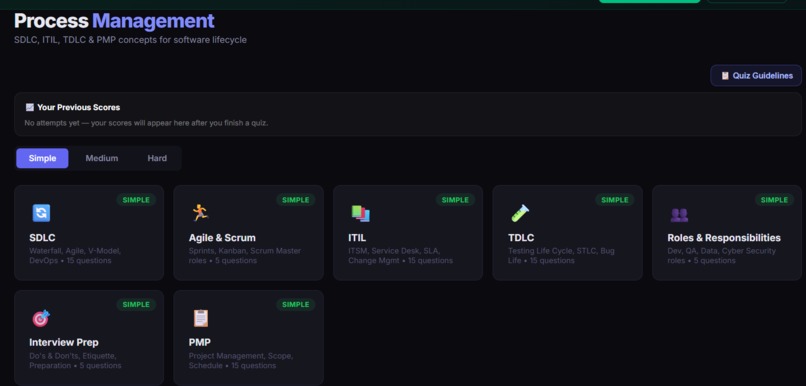Click the SIMPLE badge on the Agile & Scrum card
Image resolution: width=806 pixels, height=386 pixels.
(x=296, y=200)
